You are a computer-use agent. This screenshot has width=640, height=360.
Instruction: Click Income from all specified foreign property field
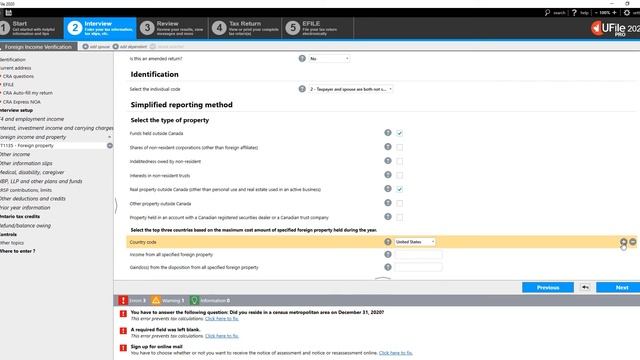click(x=418, y=254)
